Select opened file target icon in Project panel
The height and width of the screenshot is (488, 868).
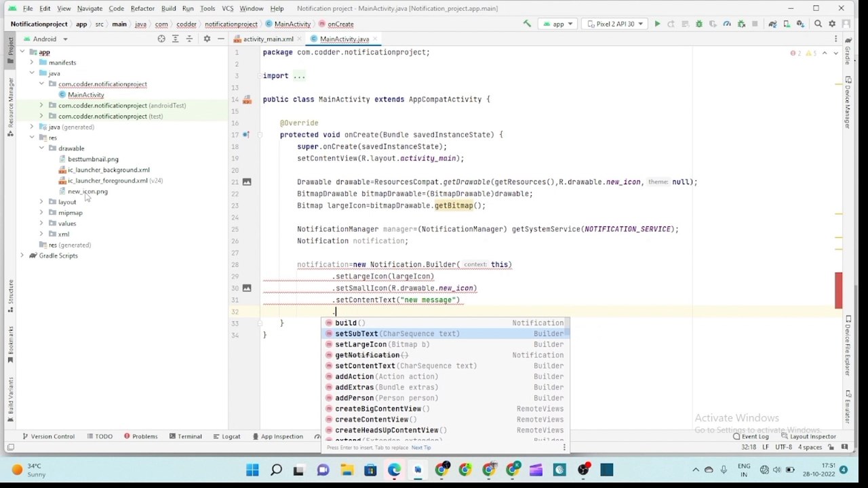click(x=161, y=39)
